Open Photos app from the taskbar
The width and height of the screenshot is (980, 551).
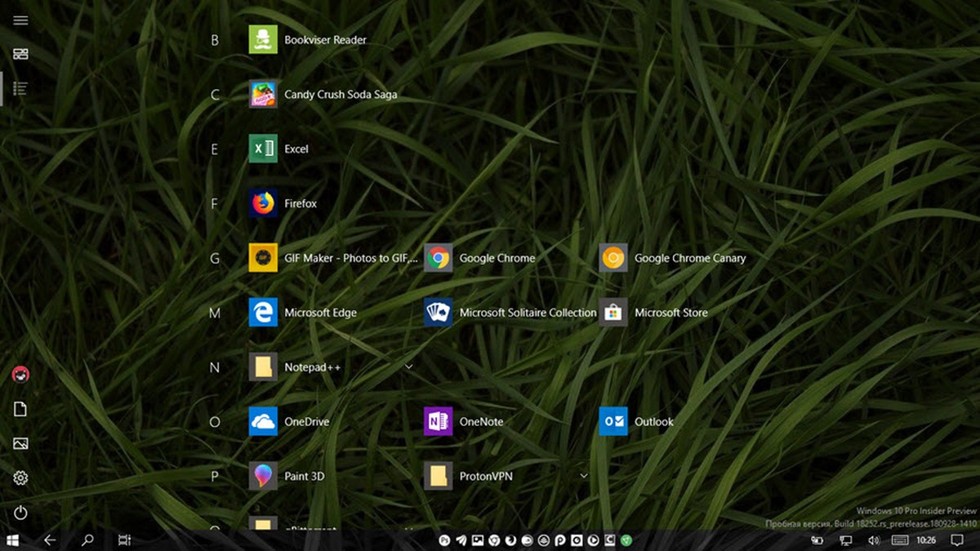click(478, 540)
